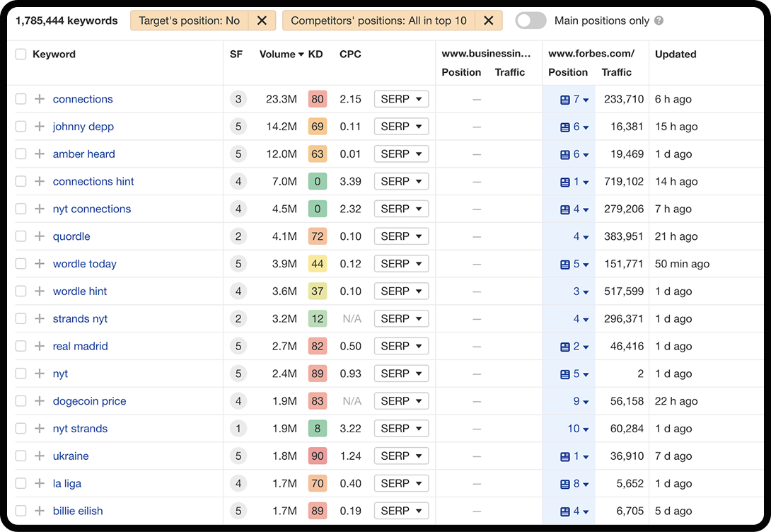Open the keyword 'nyt connections'
771x532 pixels.
click(92, 209)
